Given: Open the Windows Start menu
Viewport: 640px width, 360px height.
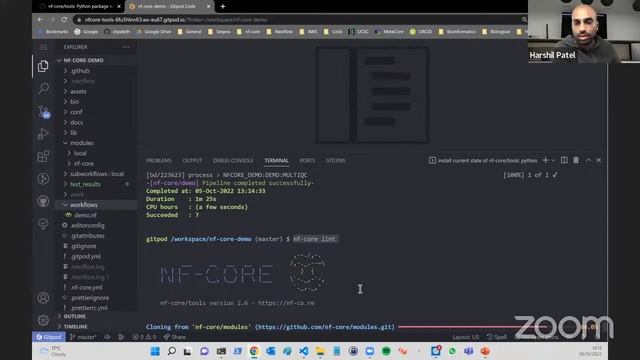Looking at the screenshot, I should 155,351.
